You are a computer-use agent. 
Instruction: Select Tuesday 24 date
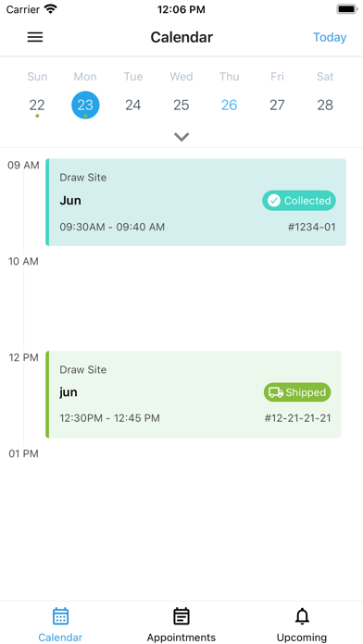click(133, 105)
